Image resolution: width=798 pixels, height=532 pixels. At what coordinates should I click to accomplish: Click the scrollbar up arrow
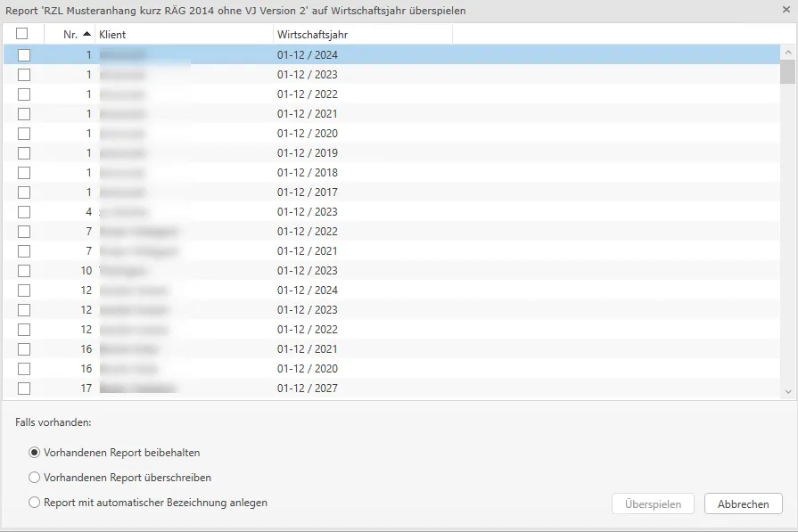(x=788, y=52)
